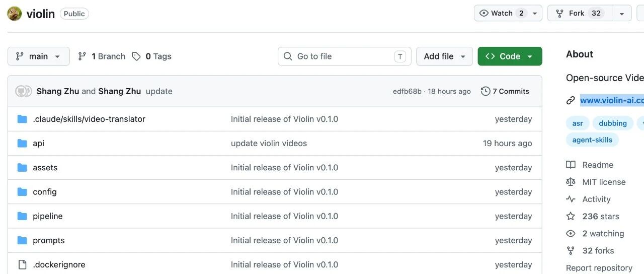The image size is (644, 274).
Task: Expand the Watch dropdown arrow
Action: coord(535,14)
